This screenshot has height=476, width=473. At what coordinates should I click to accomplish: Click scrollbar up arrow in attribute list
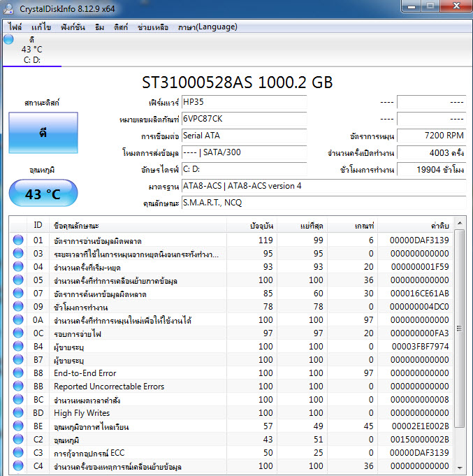pos(459,224)
